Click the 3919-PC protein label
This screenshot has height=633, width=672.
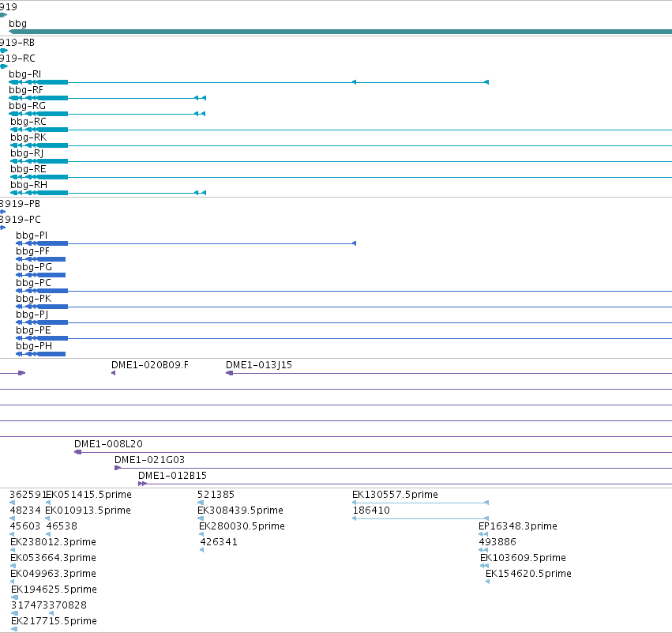[x=21, y=220]
